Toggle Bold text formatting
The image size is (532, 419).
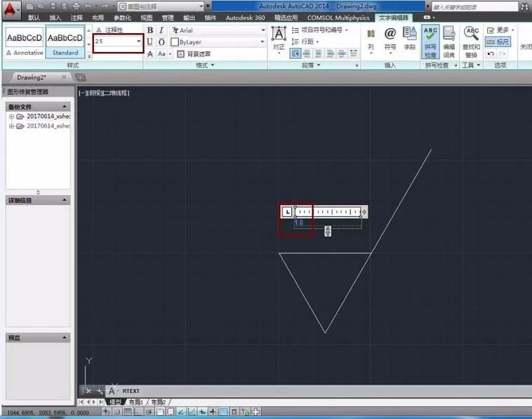150,30
